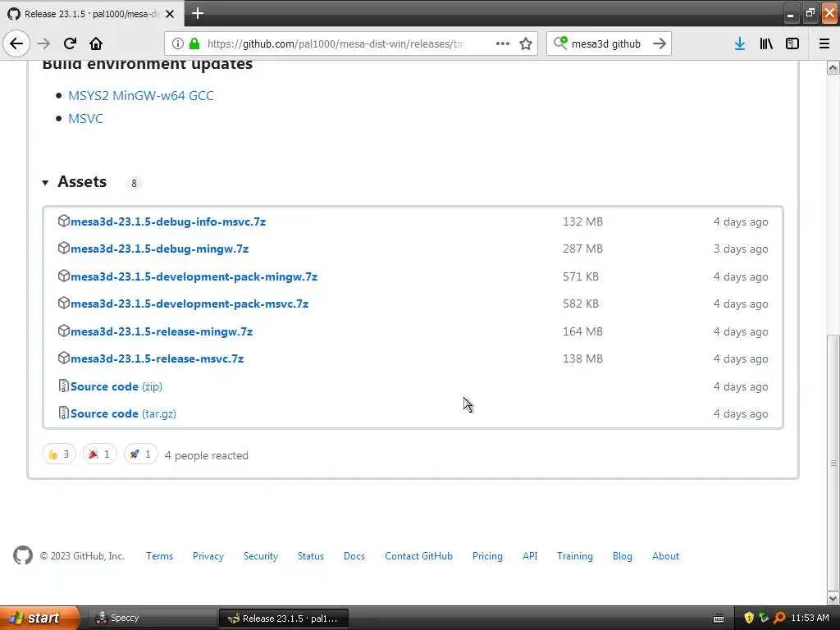840x630 pixels.
Task: Select the Release 23.1.5 browser tab
Action: [x=92, y=14]
